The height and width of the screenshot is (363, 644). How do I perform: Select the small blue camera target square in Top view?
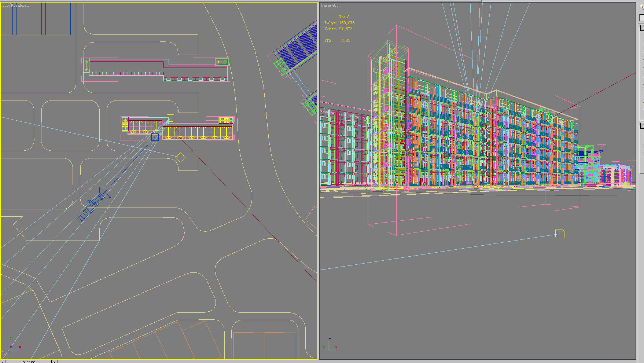(x=155, y=137)
